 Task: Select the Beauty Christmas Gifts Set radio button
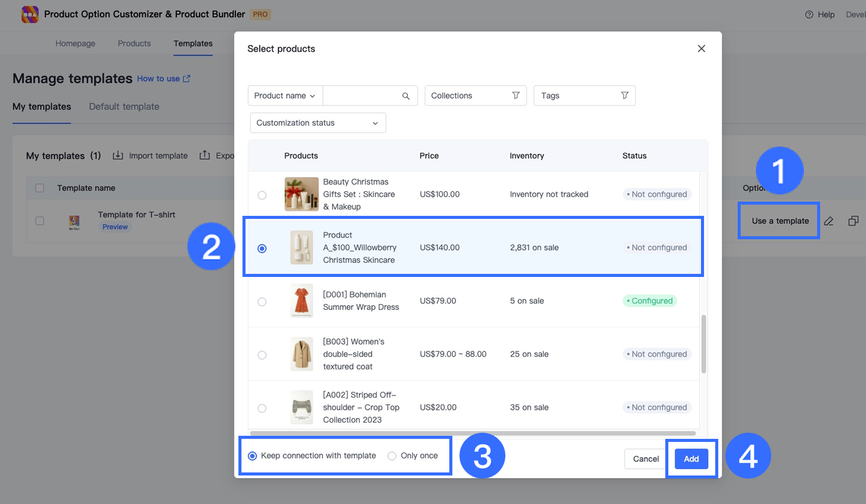pyautogui.click(x=262, y=195)
